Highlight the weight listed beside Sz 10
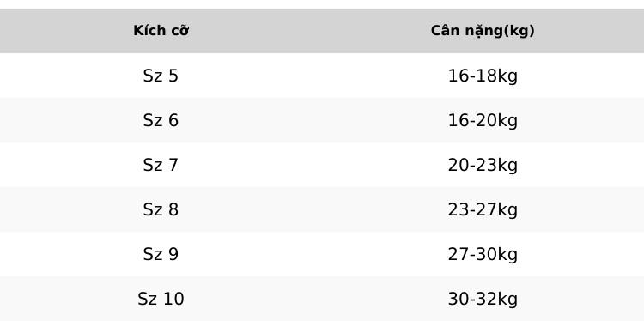The width and height of the screenshot is (644, 321). click(483, 300)
